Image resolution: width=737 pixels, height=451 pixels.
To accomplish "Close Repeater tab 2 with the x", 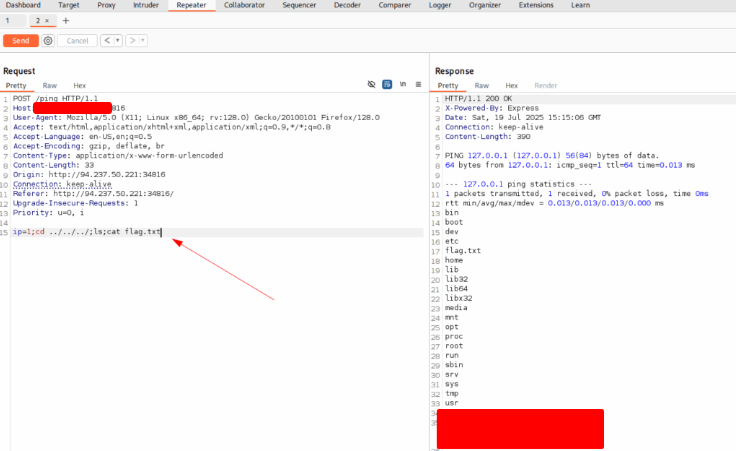I will 46,20.
